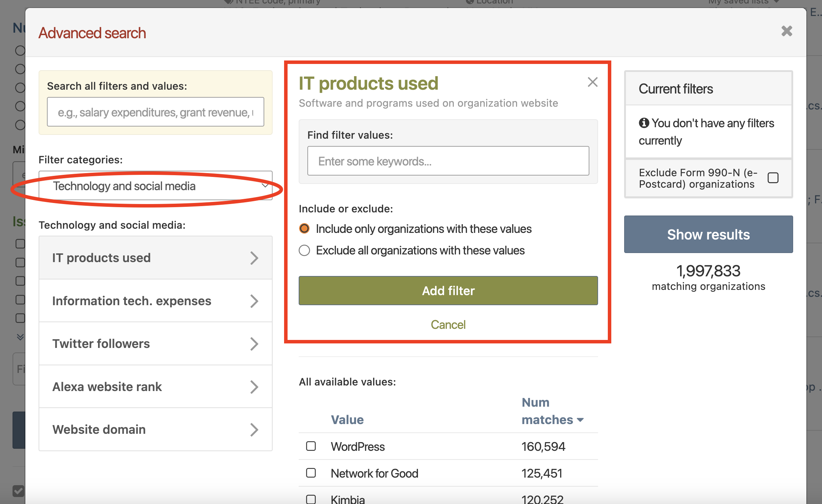Select include only organizations with these values
The height and width of the screenshot is (504, 822).
click(x=304, y=229)
